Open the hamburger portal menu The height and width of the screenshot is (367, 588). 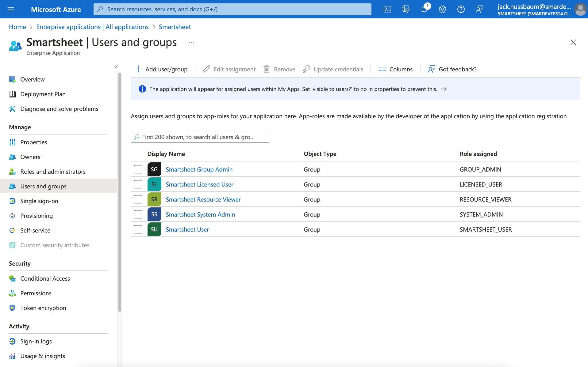pos(11,9)
